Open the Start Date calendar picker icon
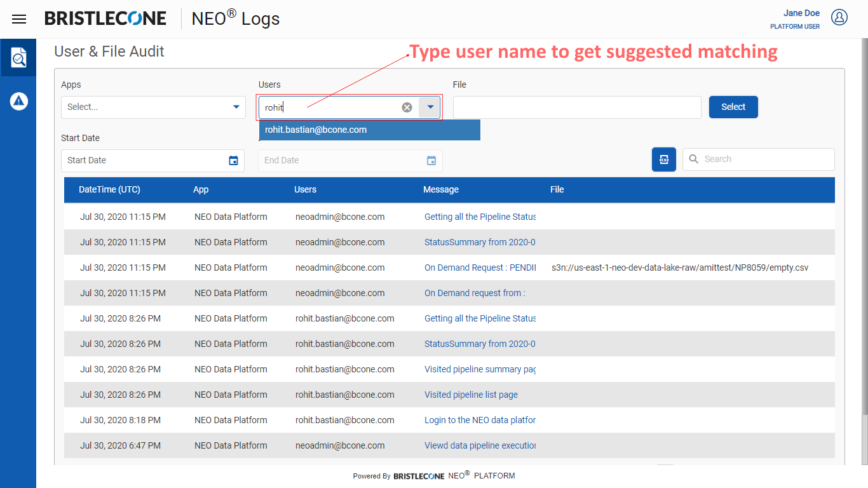Viewport: 868px width, 488px height. [233, 160]
